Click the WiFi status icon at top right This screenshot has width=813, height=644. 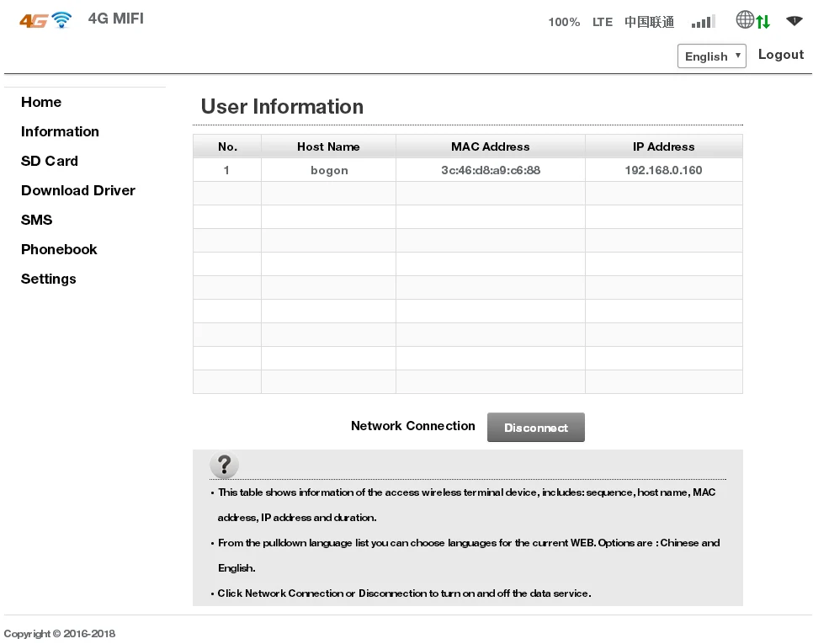pyautogui.click(x=794, y=21)
